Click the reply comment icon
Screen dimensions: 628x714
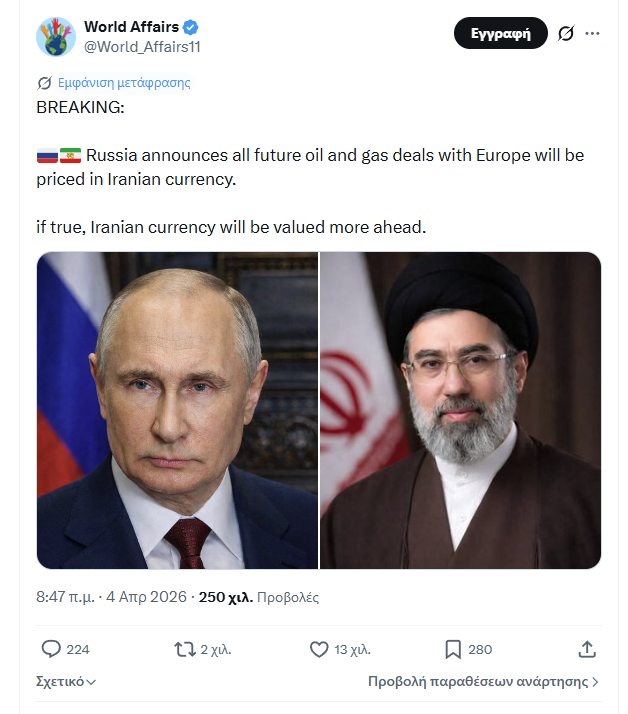tap(52, 649)
